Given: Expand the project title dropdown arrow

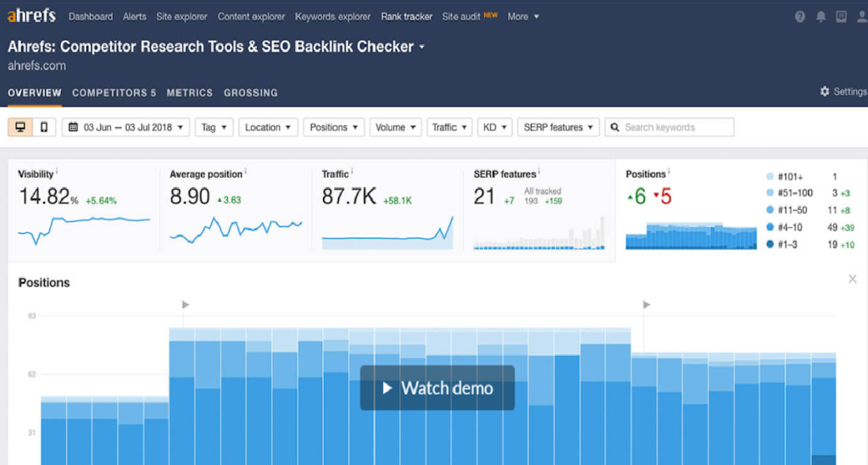Looking at the screenshot, I should (x=422, y=47).
